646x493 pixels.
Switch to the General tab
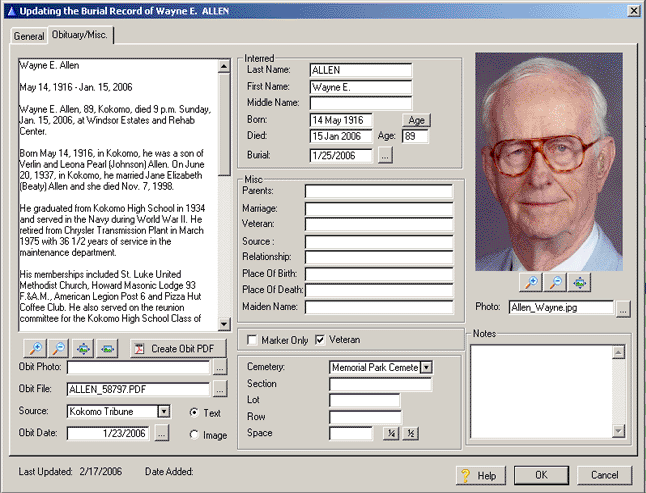[x=29, y=36]
